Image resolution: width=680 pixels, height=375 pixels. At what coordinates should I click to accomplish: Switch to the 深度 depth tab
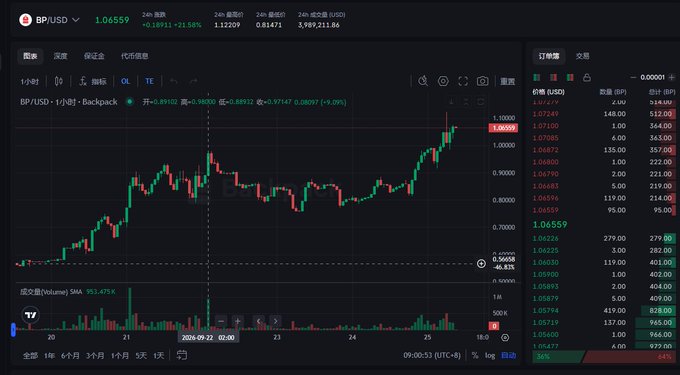(61, 56)
